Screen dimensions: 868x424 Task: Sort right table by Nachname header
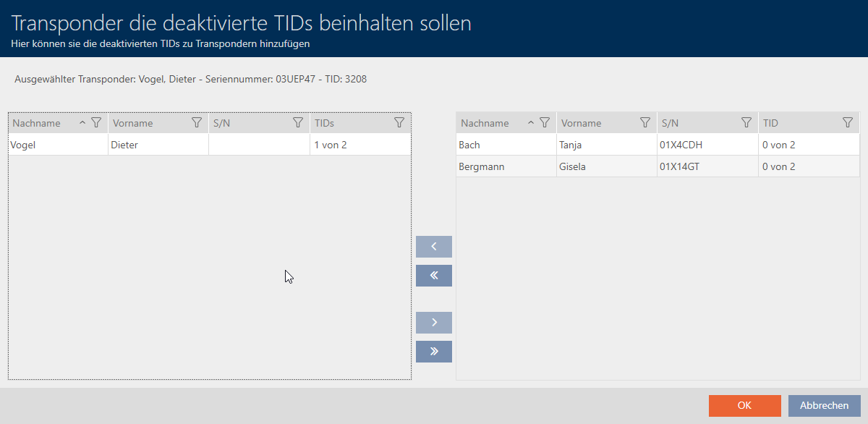(488, 123)
